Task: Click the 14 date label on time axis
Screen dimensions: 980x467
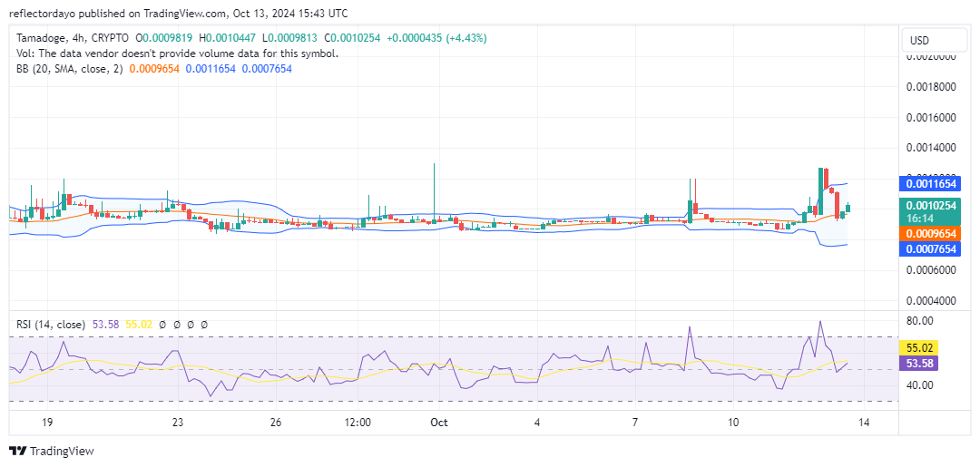Action: 865,423
